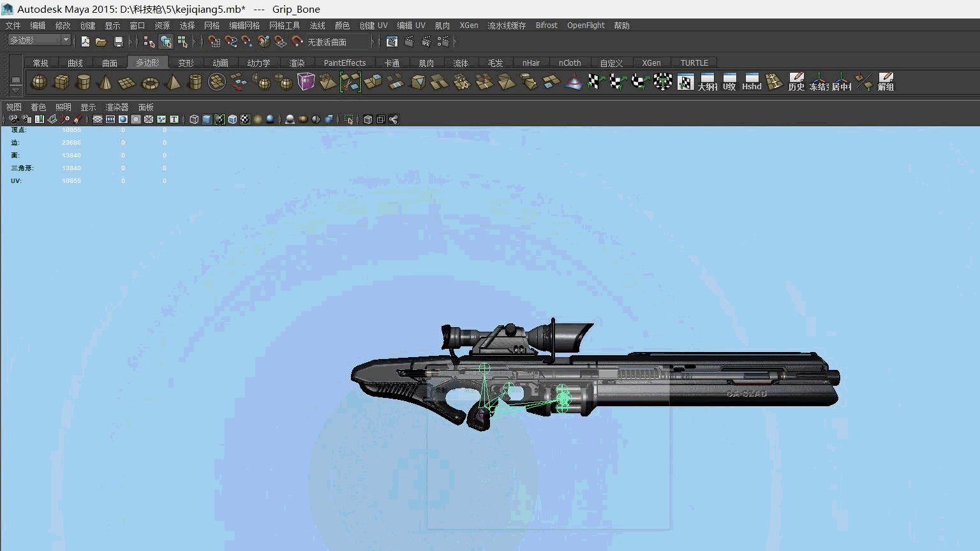Click the 解组 ungroup shelf button
This screenshot has width=980, height=551.
point(886,82)
